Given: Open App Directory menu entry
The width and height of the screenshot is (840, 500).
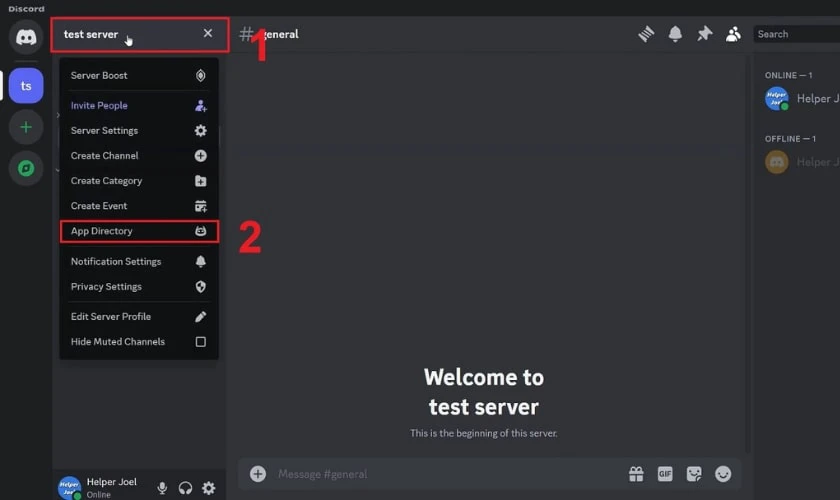Looking at the screenshot, I should click(x=139, y=231).
